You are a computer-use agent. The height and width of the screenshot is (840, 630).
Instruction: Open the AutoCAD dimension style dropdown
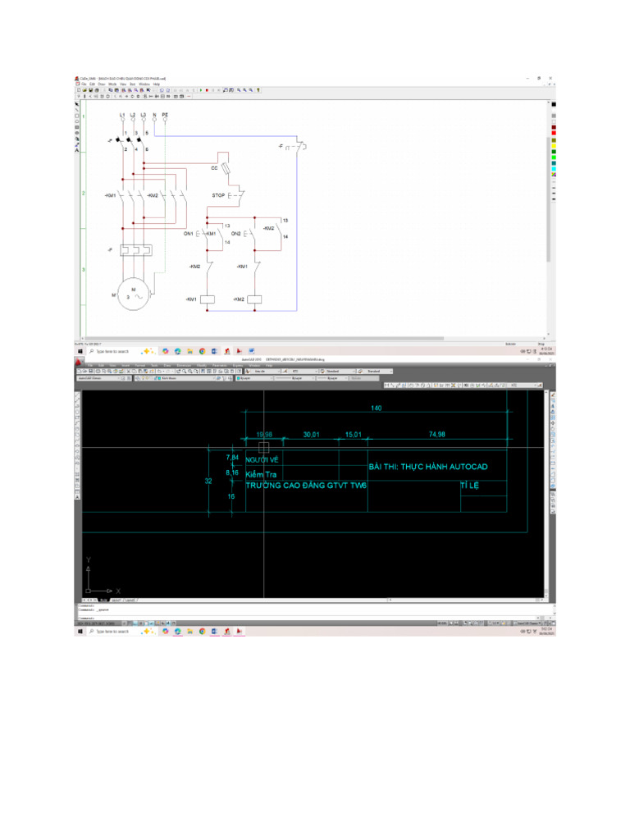click(300, 372)
